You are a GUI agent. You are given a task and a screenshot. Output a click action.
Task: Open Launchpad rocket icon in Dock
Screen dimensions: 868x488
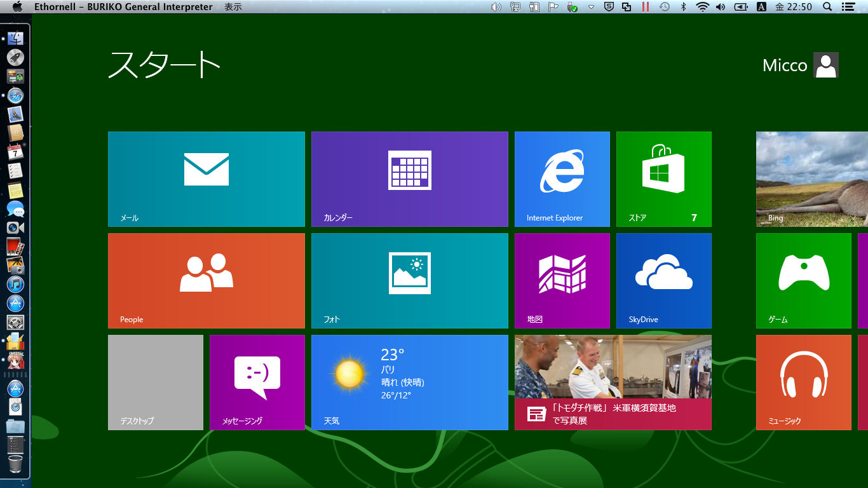click(15, 57)
